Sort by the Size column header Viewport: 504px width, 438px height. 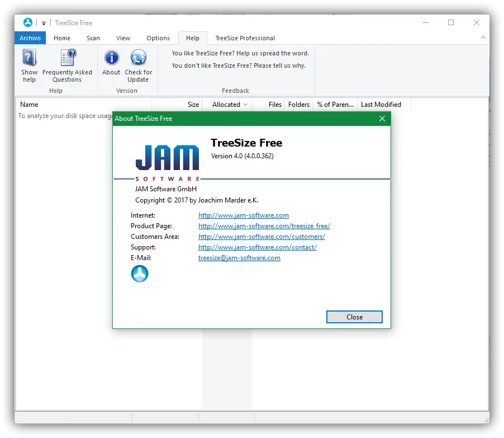(x=177, y=105)
